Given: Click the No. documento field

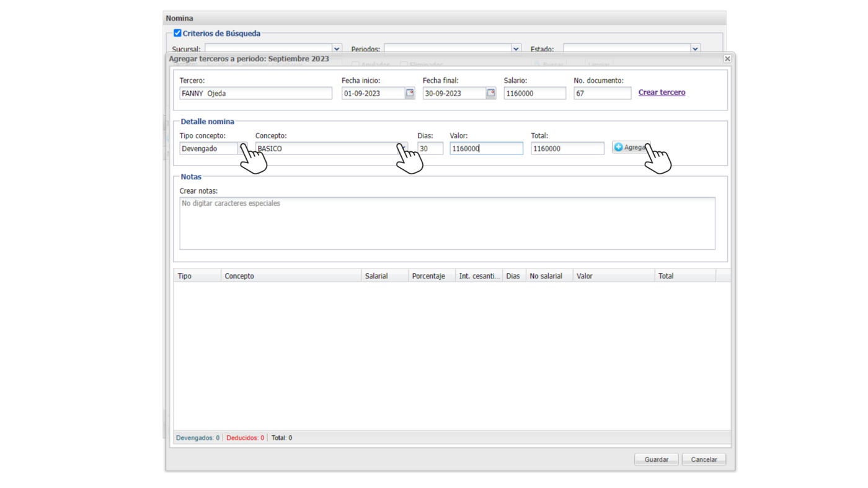Looking at the screenshot, I should point(601,94).
